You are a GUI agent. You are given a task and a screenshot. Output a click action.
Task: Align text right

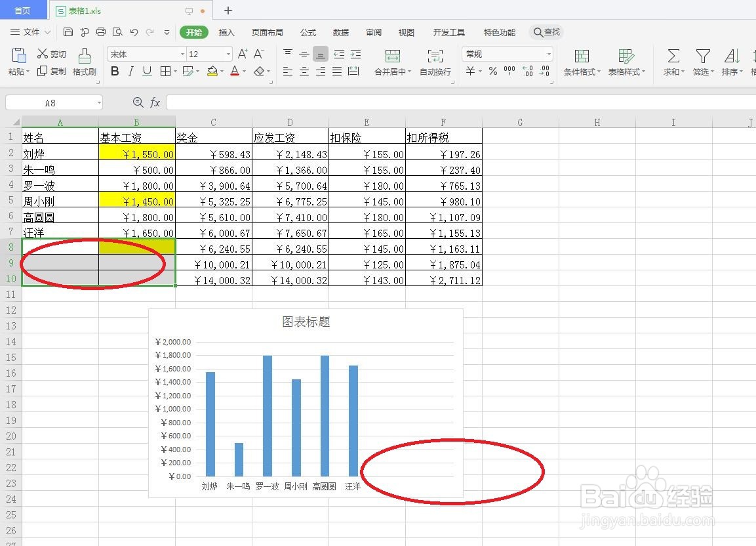pos(321,72)
